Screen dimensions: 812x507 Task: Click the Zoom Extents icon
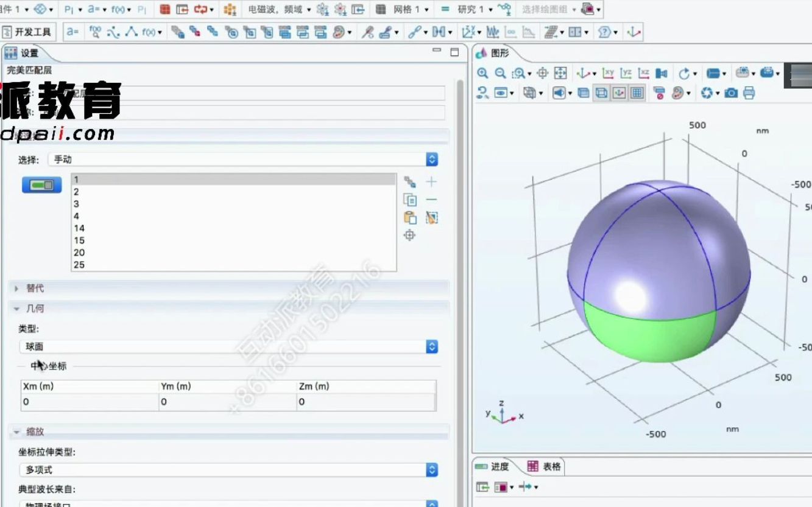(x=561, y=71)
